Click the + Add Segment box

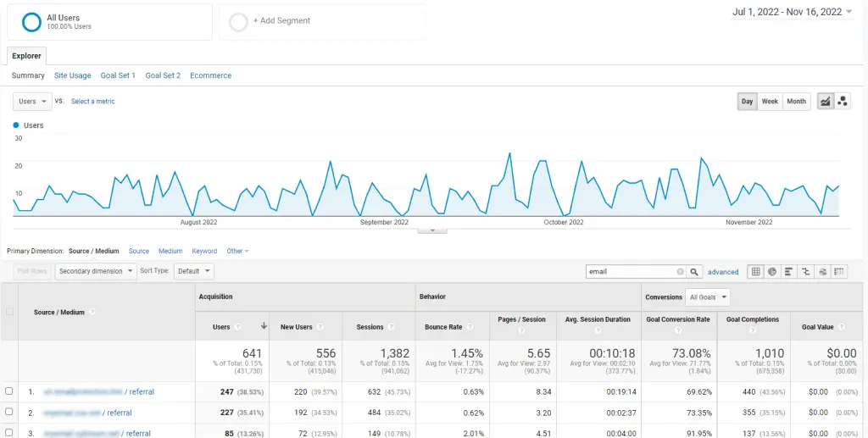pyautogui.click(x=322, y=22)
